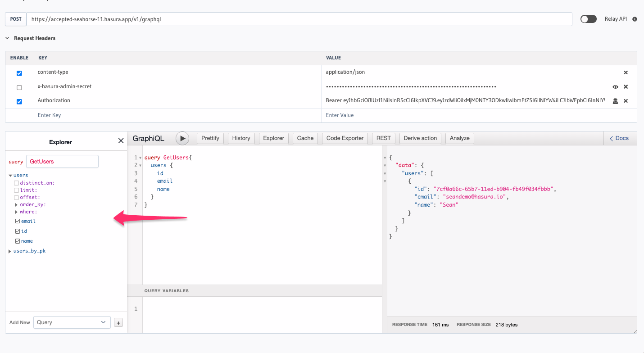
Task: Decode the Authorization bearer token
Action: click(x=615, y=101)
